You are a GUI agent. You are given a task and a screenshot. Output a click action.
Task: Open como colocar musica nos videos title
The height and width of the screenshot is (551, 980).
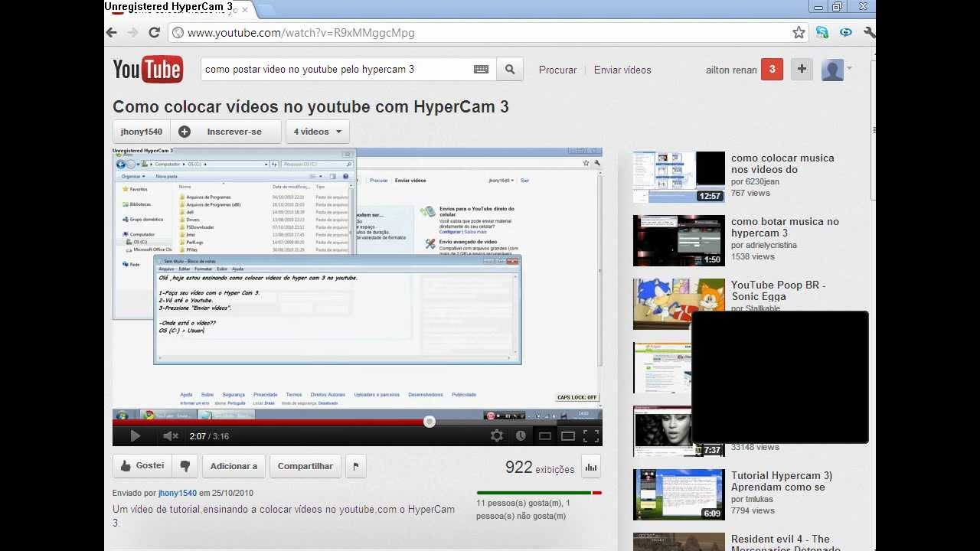(x=782, y=164)
